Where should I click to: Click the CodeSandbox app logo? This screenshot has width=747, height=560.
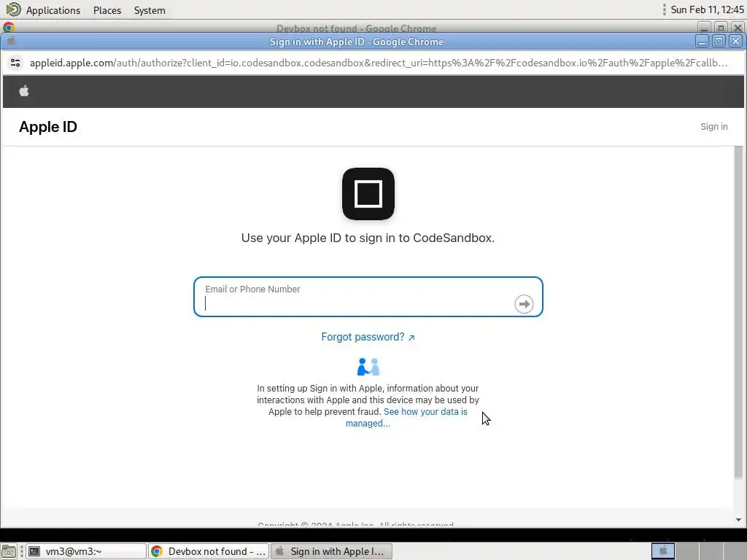tap(368, 194)
